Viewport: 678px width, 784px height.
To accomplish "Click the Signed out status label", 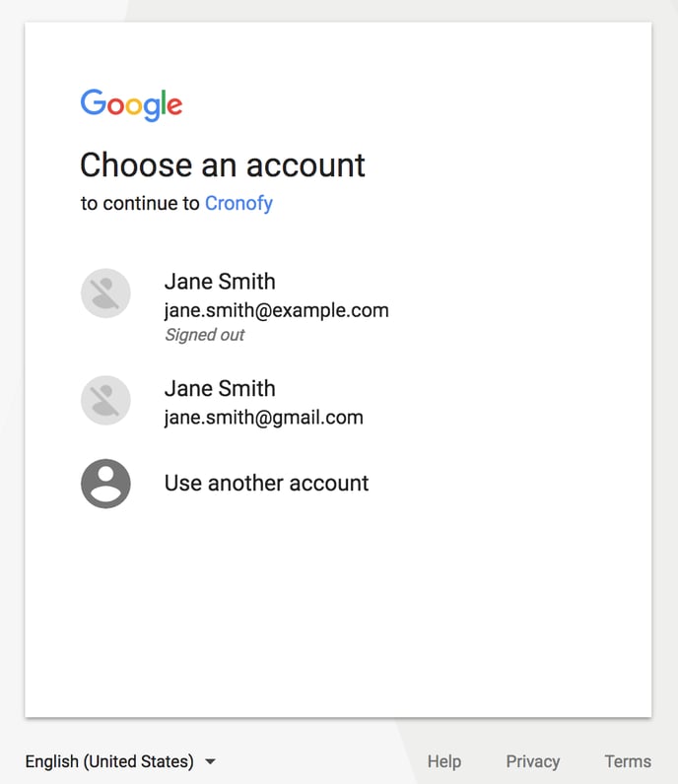I will tap(205, 335).
